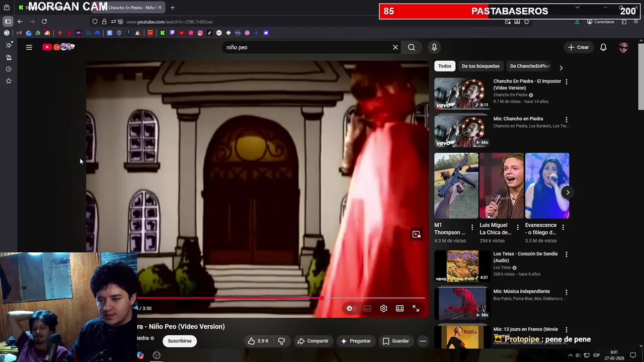
Task: Open options for El Impostor video
Action: pyautogui.click(x=567, y=81)
